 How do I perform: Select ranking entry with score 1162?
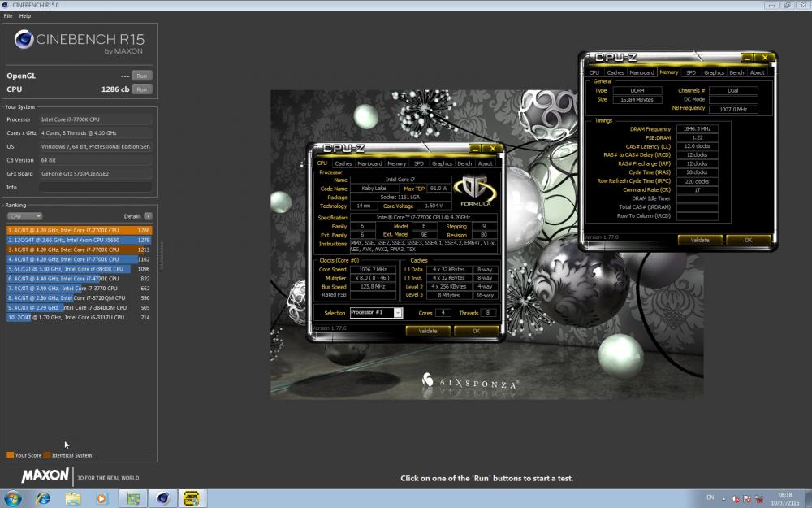pos(80,259)
